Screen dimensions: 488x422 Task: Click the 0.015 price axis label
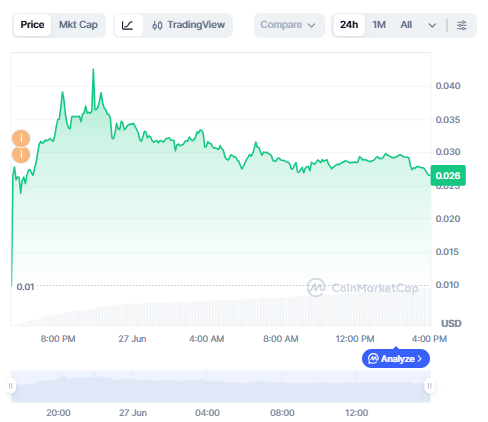(447, 252)
